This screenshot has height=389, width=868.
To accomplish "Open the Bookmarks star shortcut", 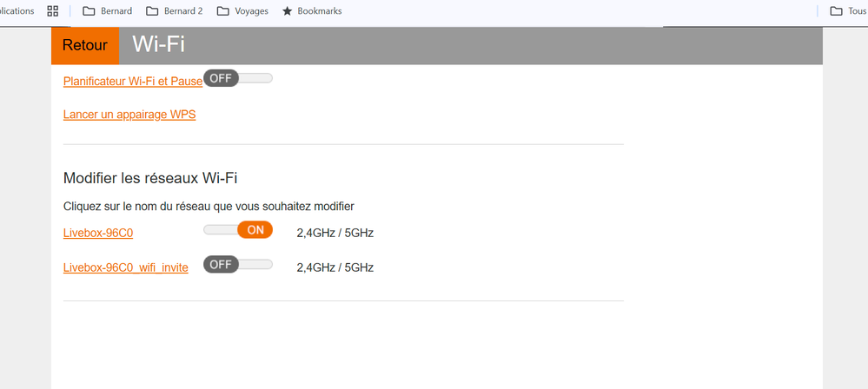I will click(312, 11).
